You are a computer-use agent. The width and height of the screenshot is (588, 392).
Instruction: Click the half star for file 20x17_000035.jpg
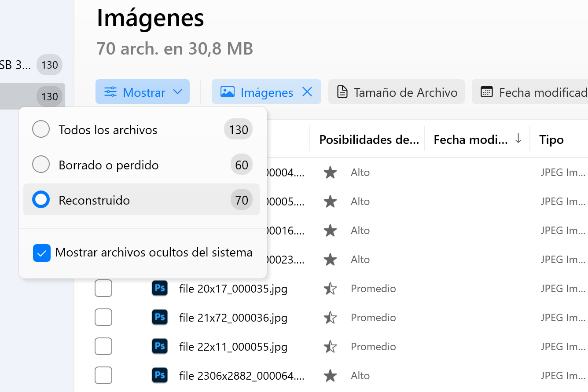pyautogui.click(x=330, y=289)
